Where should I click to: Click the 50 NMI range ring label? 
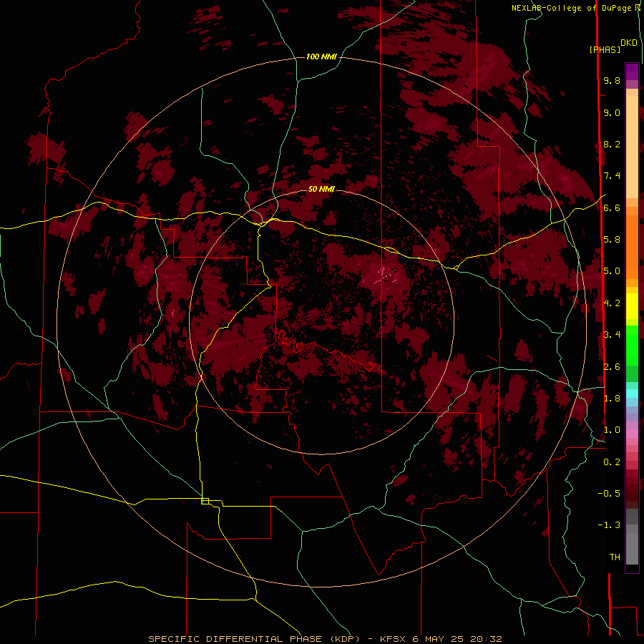coord(321,189)
